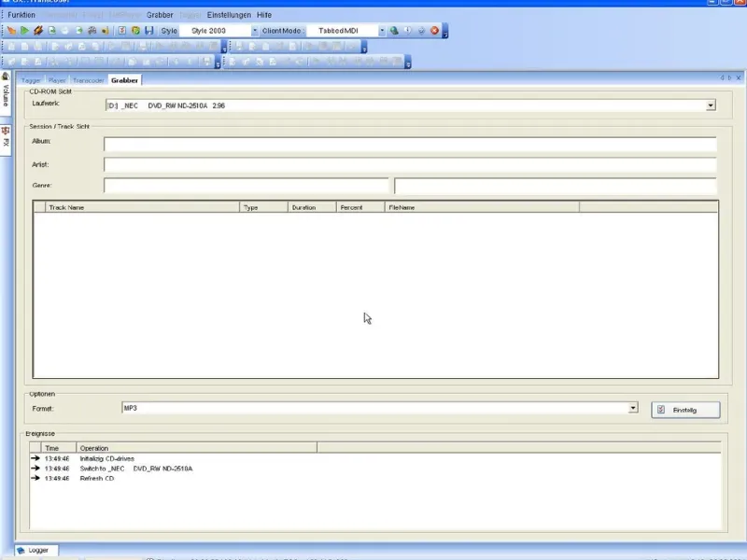
Task: Click the FileName column header
Action: tap(482, 207)
